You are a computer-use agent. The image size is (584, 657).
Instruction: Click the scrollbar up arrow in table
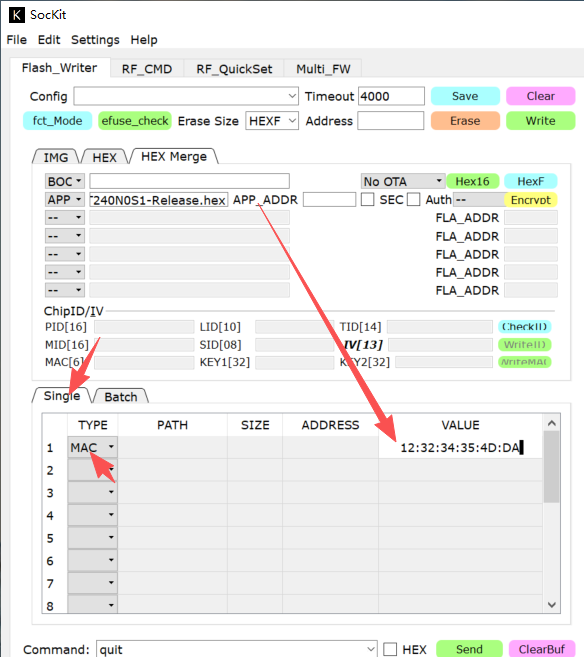point(552,423)
